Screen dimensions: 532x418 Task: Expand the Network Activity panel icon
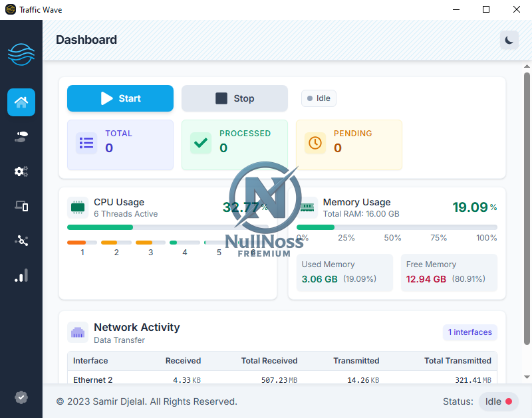(78, 332)
